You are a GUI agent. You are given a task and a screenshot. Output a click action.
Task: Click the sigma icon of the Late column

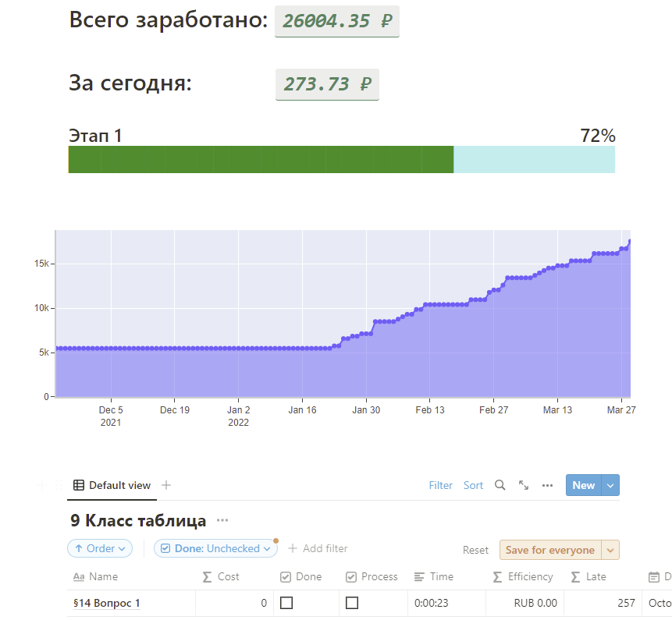(575, 577)
